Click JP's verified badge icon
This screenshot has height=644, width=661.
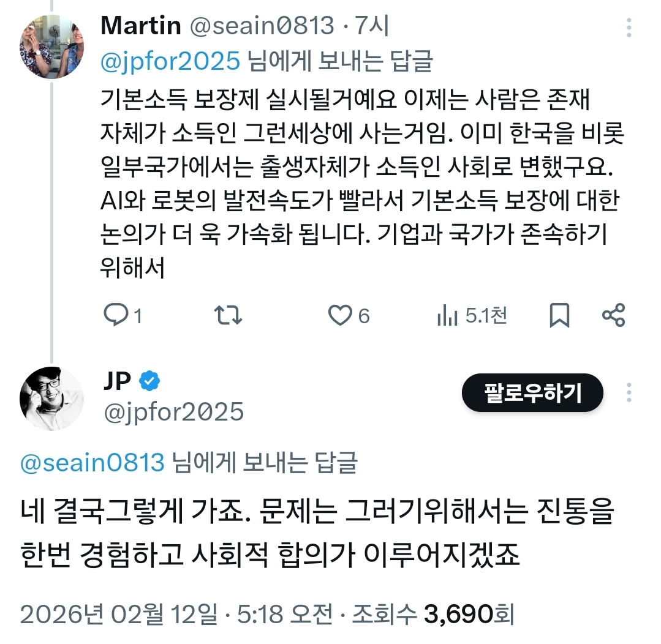click(149, 381)
